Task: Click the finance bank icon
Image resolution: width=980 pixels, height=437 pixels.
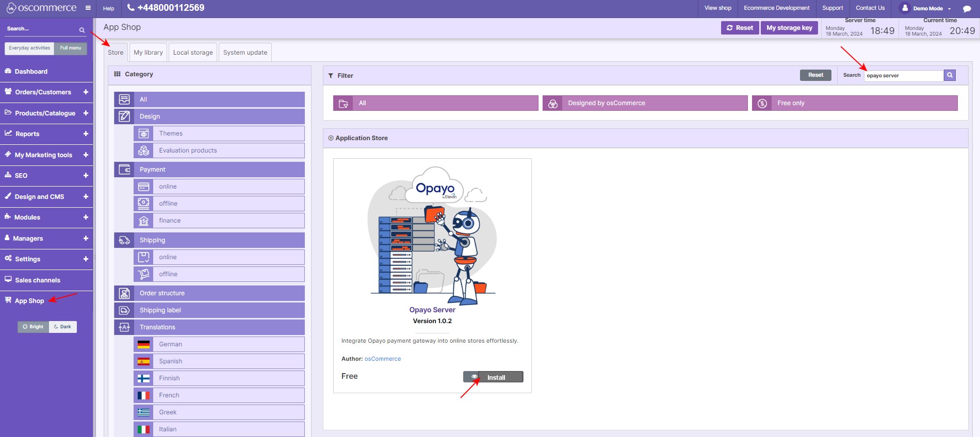Action: (x=143, y=221)
